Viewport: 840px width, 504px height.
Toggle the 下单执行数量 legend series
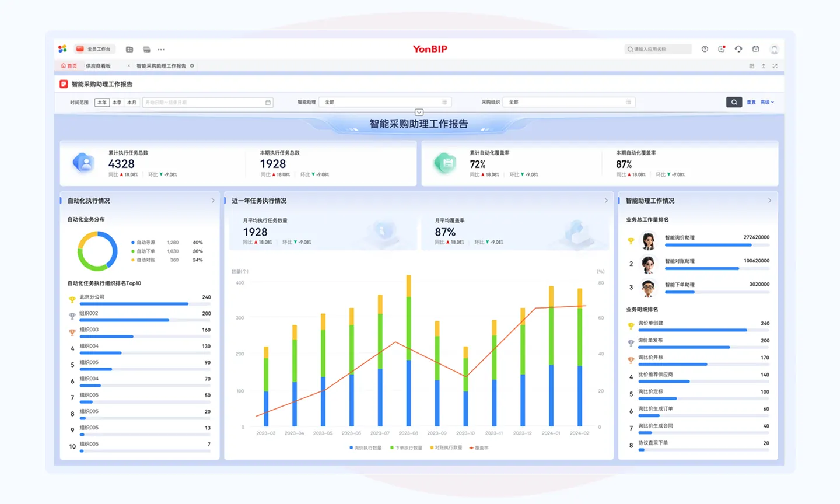(406, 448)
